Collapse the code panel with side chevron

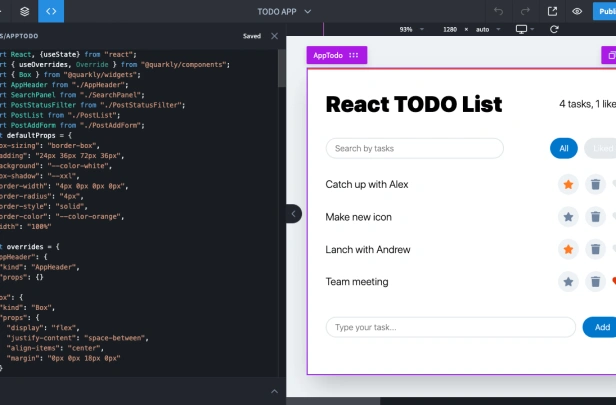293,214
